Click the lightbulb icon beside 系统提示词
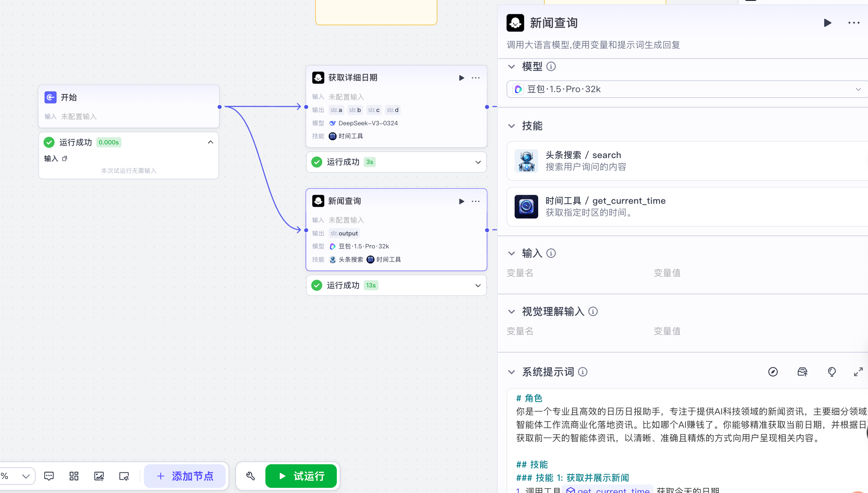Image resolution: width=868 pixels, height=493 pixels. [x=832, y=372]
